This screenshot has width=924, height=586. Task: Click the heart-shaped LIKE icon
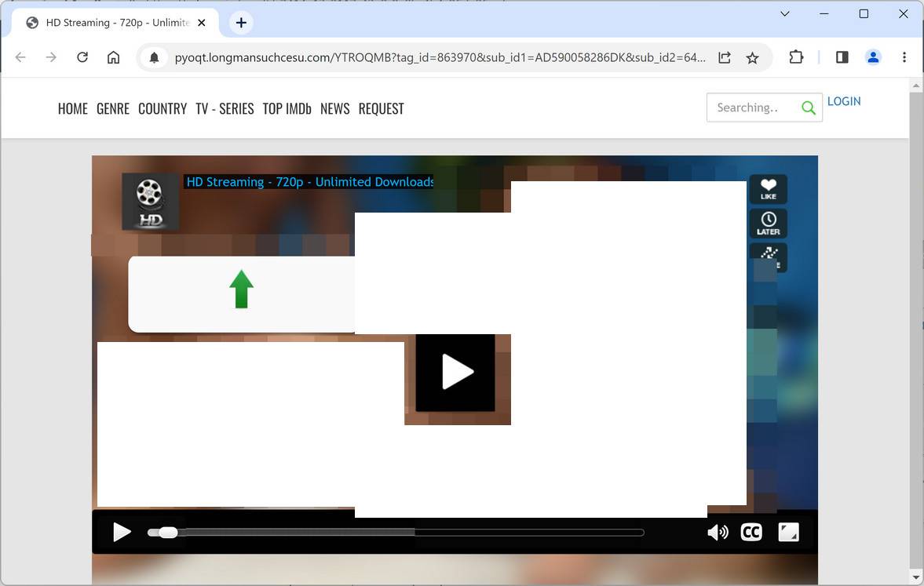(x=768, y=188)
